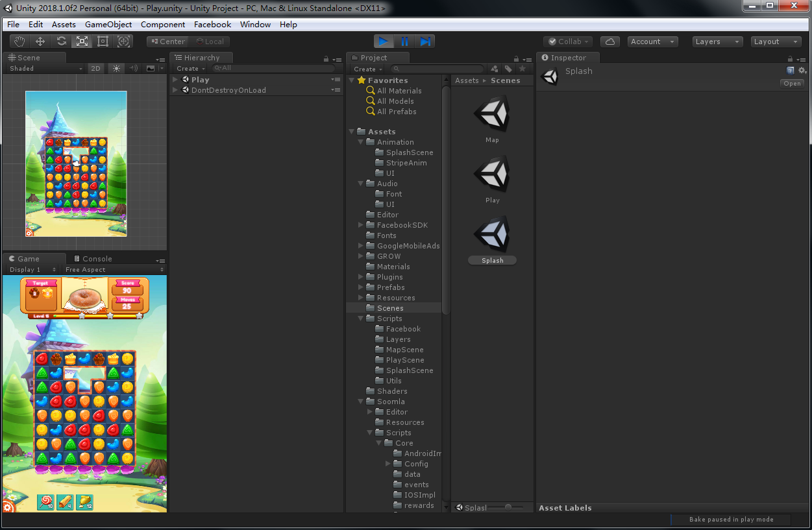Open the Account dropdown
Image resolution: width=812 pixels, height=530 pixels.
pos(652,42)
